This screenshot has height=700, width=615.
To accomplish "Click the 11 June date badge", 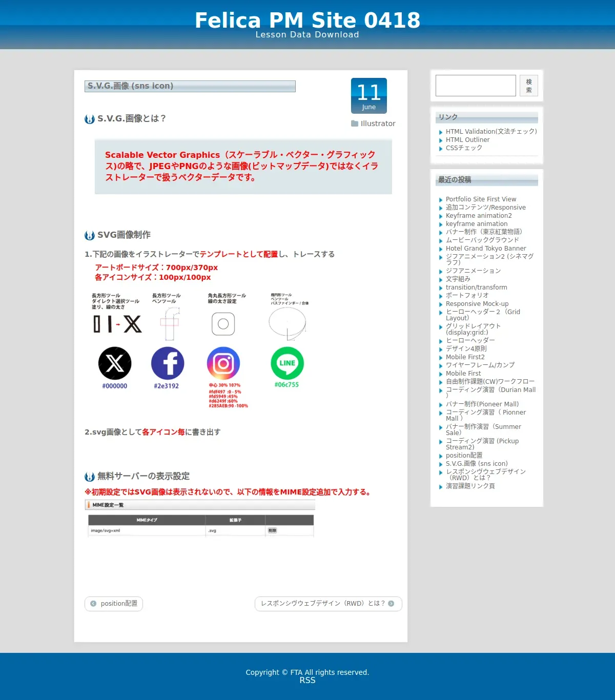I will click(369, 96).
